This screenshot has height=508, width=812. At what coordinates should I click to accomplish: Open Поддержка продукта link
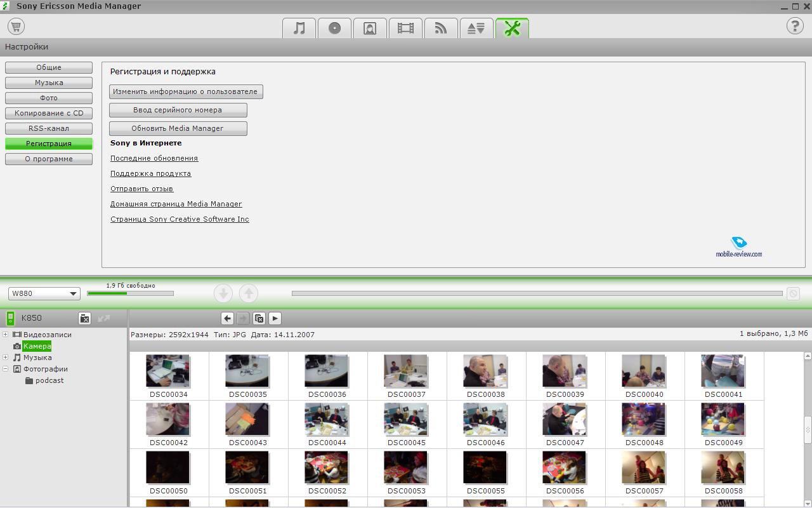tap(150, 173)
